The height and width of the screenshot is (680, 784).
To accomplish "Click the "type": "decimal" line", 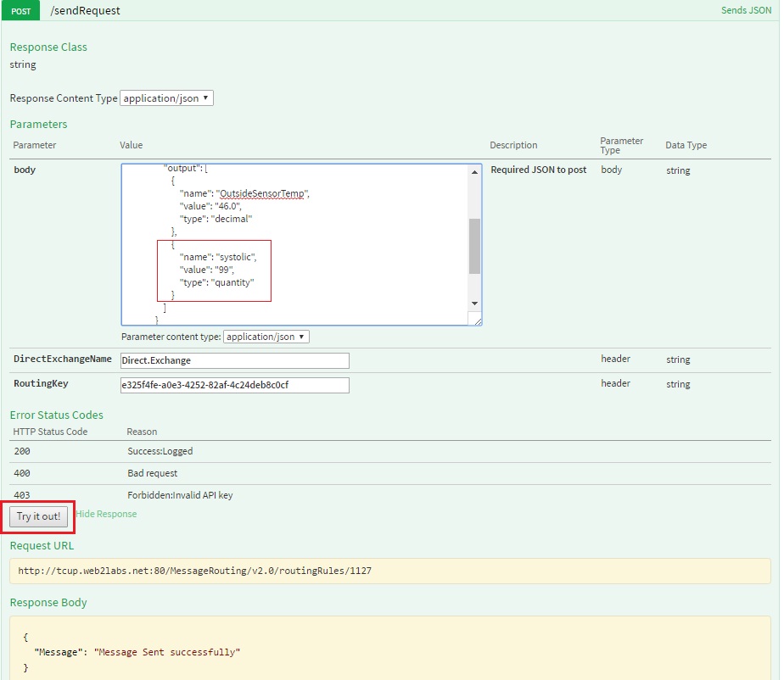I will tap(216, 219).
